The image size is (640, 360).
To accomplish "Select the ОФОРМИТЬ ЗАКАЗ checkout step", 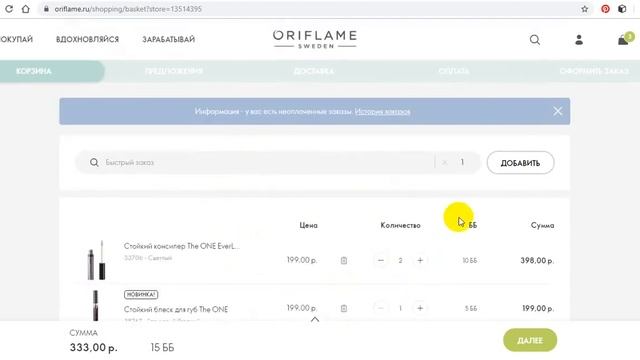I will click(594, 71).
